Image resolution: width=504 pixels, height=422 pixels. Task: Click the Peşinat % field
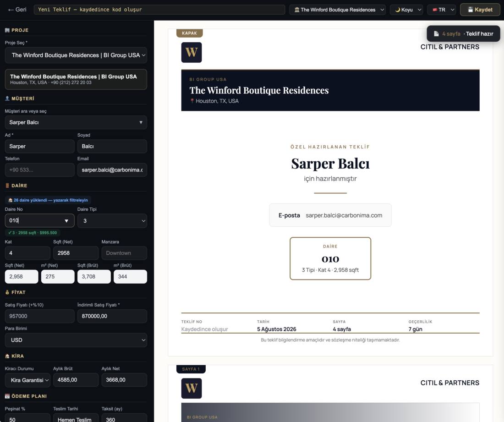(27, 418)
